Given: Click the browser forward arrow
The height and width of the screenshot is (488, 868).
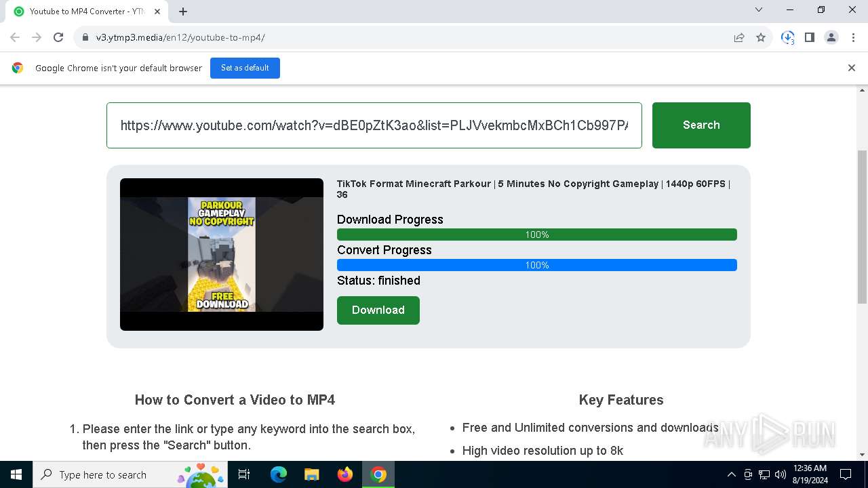Looking at the screenshot, I should click(x=37, y=37).
